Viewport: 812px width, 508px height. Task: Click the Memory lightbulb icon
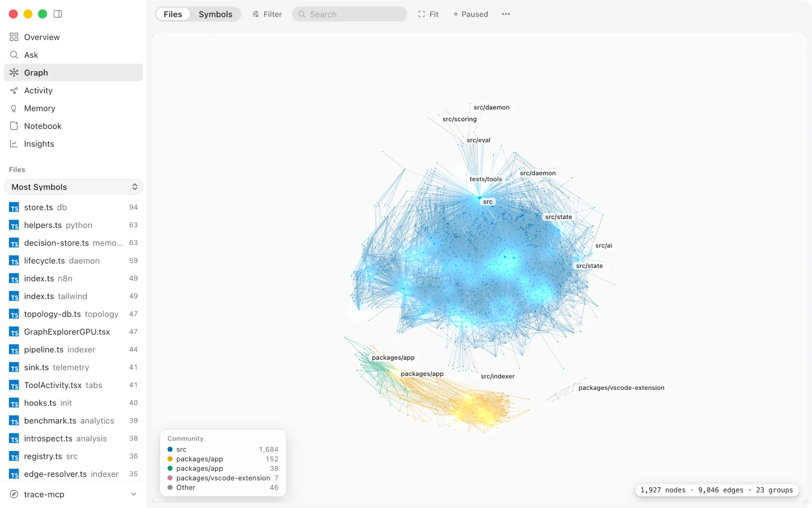(14, 108)
